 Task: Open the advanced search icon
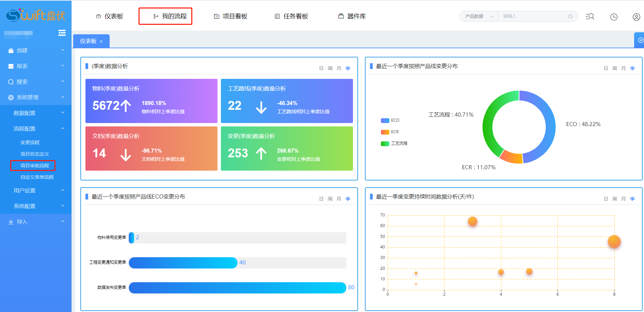point(590,16)
